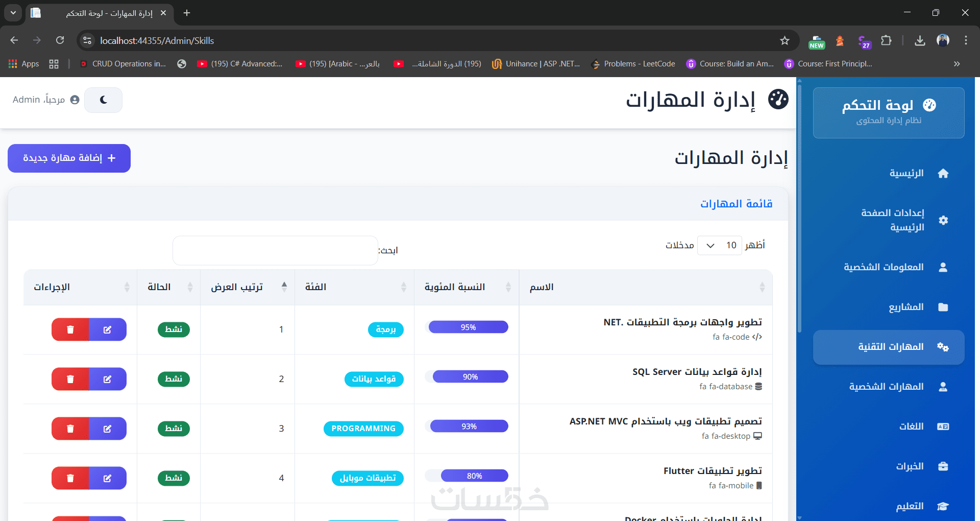Click the 80% progress bar
980x521 pixels.
point(475,476)
